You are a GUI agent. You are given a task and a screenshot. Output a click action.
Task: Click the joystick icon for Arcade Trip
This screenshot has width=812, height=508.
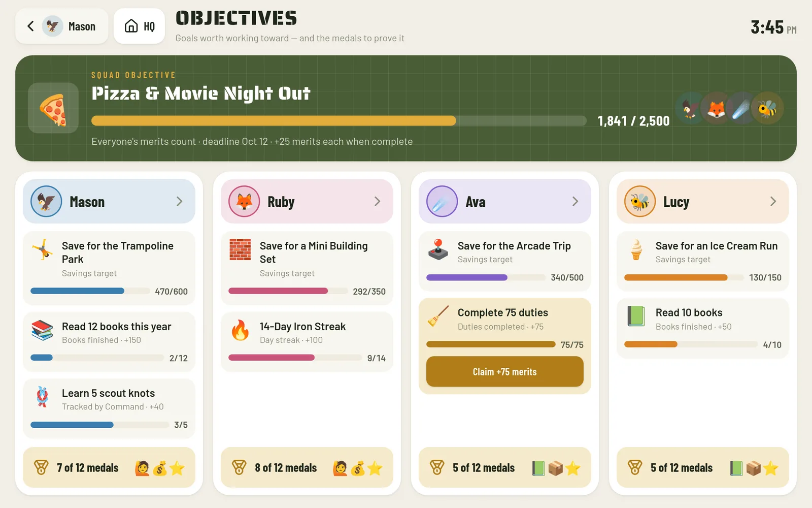438,250
